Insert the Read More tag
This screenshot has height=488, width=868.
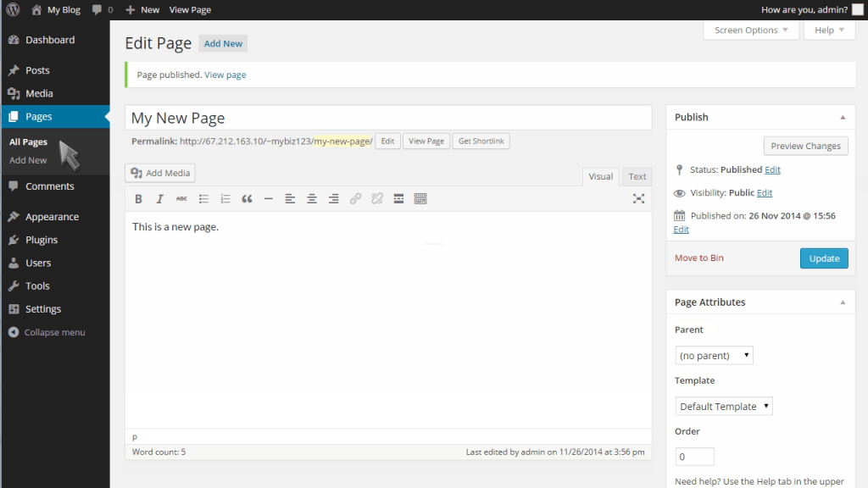point(398,198)
